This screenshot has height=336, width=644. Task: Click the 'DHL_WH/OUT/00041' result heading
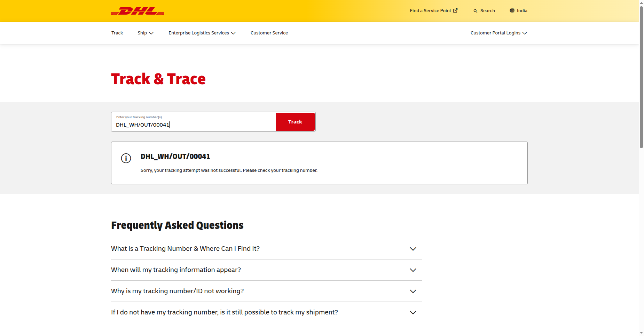click(175, 157)
